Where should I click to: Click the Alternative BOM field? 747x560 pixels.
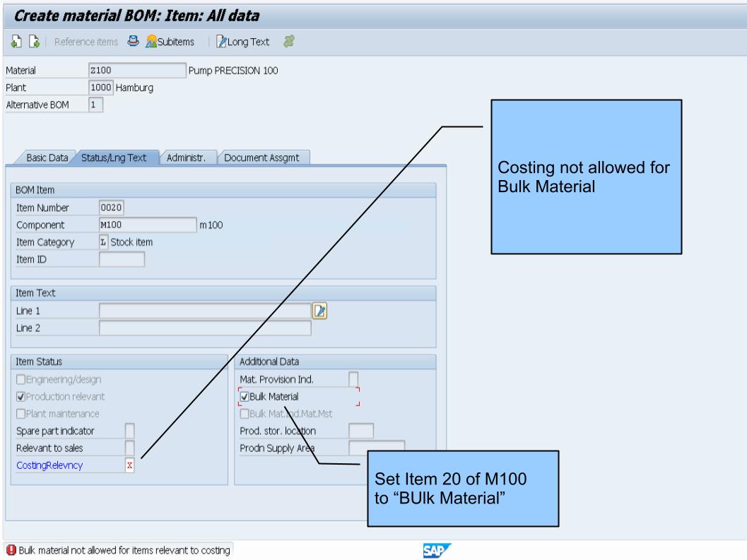coord(95,105)
